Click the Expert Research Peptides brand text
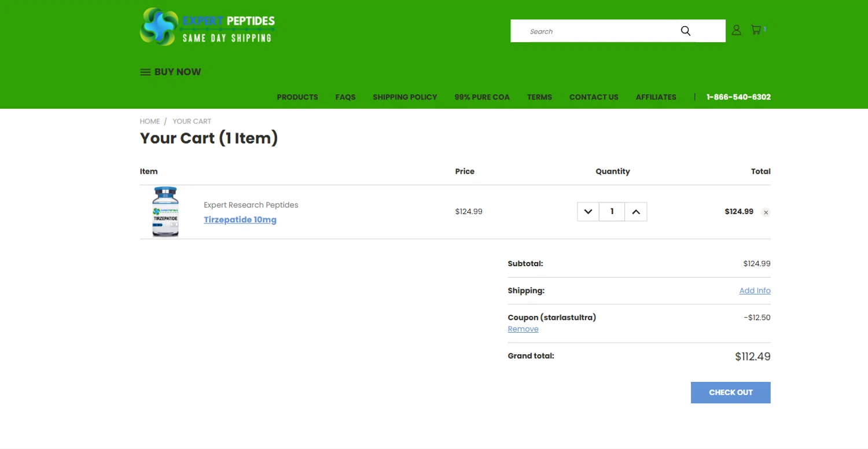The height and width of the screenshot is (449, 868). point(251,205)
